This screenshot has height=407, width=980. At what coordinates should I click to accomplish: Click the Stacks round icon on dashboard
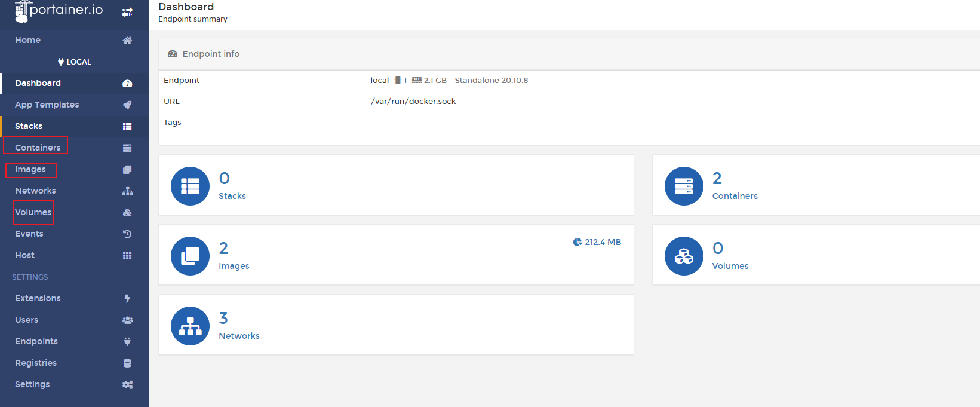click(x=190, y=186)
